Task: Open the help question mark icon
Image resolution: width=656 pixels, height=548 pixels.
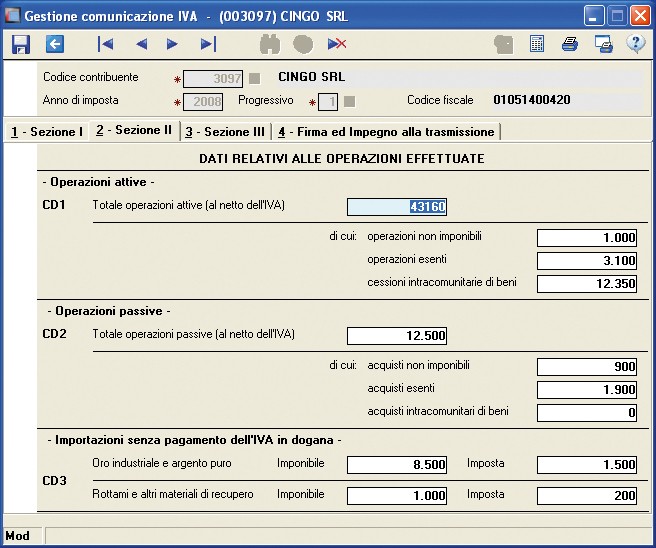Action: tap(636, 44)
